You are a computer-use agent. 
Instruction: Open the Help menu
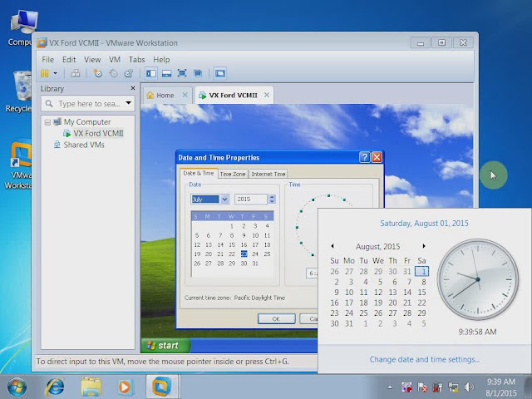tap(161, 59)
